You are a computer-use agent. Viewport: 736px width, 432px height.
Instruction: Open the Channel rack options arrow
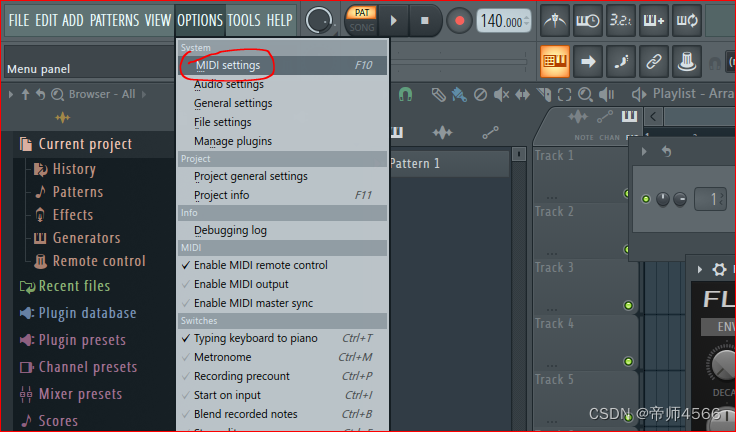coord(644,152)
